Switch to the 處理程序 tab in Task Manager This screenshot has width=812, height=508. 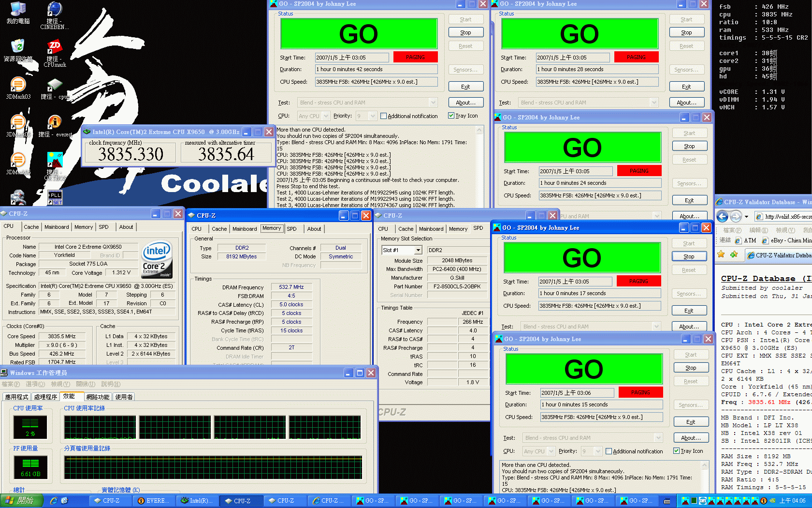pos(45,397)
